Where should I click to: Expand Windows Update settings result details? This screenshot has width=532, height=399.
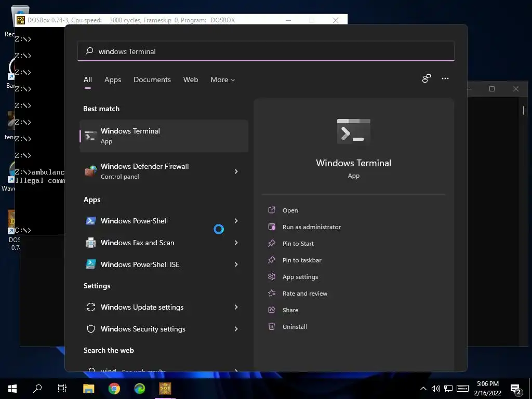pyautogui.click(x=236, y=307)
